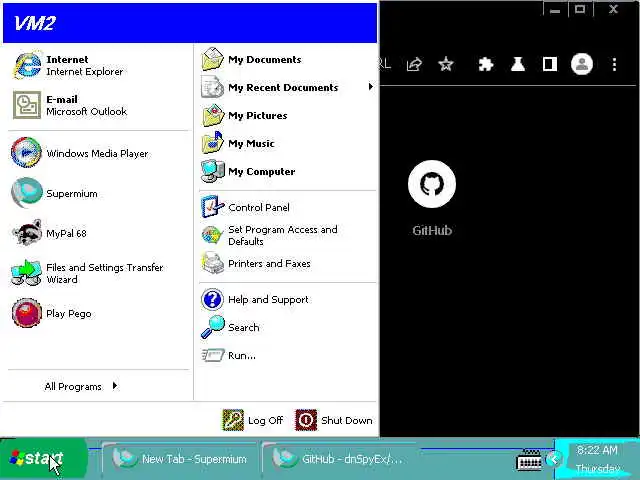Click the Log Off key icon
Viewport: 640px width, 480px height.
[233, 420]
